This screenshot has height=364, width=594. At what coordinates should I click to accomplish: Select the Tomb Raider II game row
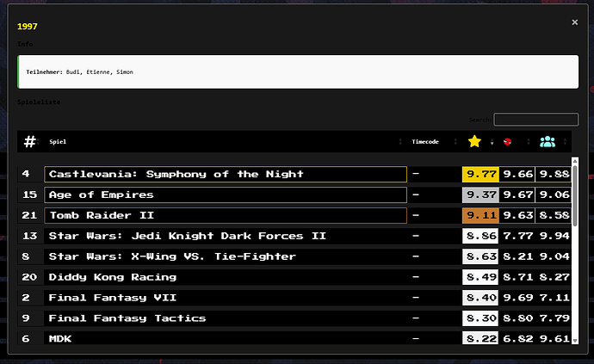click(225, 215)
